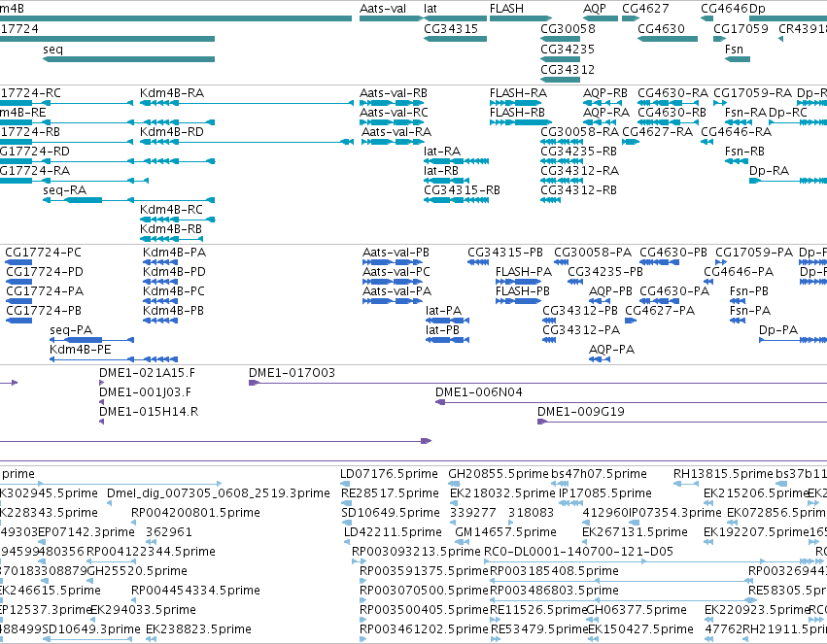This screenshot has width=827, height=644.
Task: Select the CG4630 gene label
Action: (x=662, y=29)
